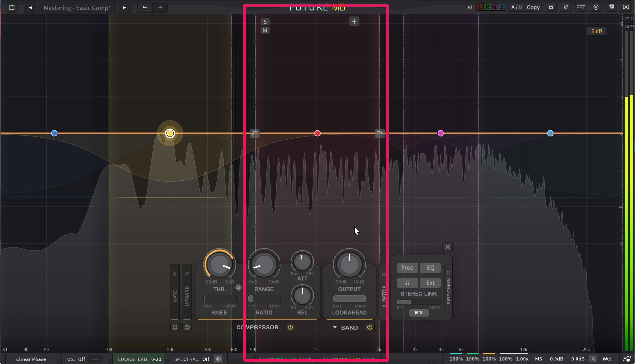Viewport: 635px width, 364px height.
Task: Click the fullscreen icon in top right
Action: [x=626, y=7]
